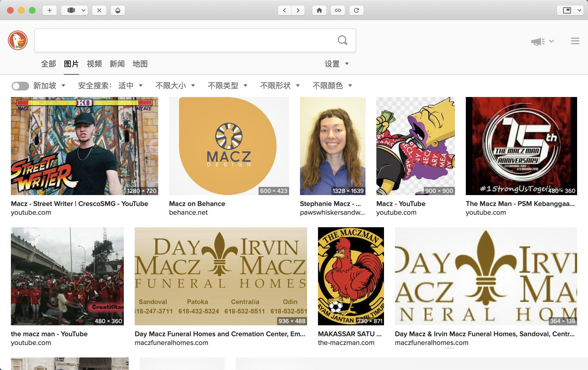Toggle the sidebar layout icon at top right
The width and height of the screenshot is (588, 370).
[x=567, y=10]
